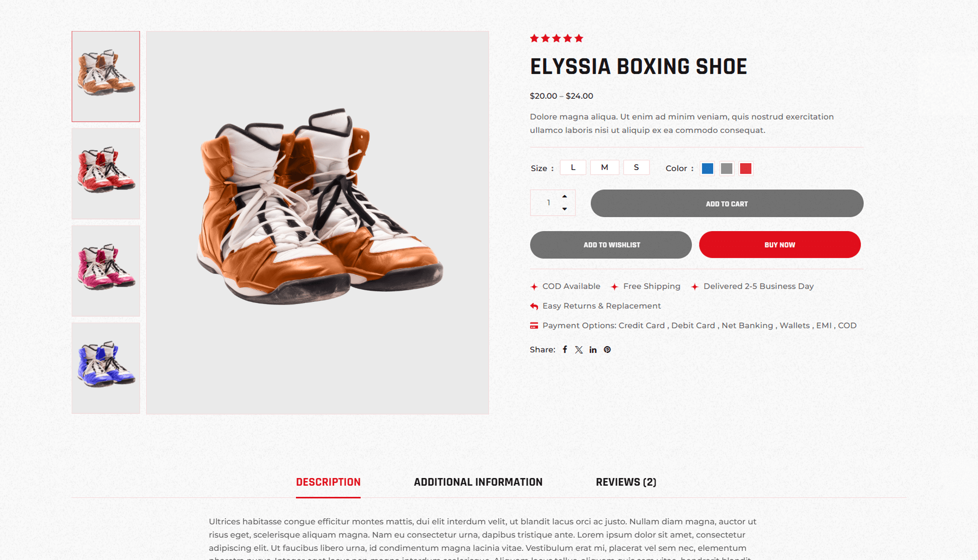978x560 pixels.
Task: Click the five-star rating icons
Action: (x=556, y=38)
